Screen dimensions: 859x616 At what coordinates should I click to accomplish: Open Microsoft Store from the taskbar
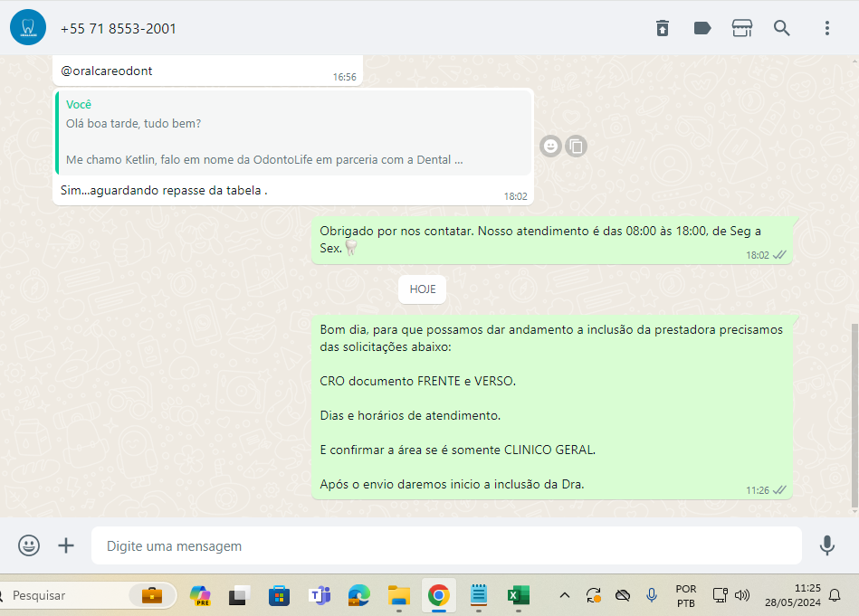coord(279,595)
